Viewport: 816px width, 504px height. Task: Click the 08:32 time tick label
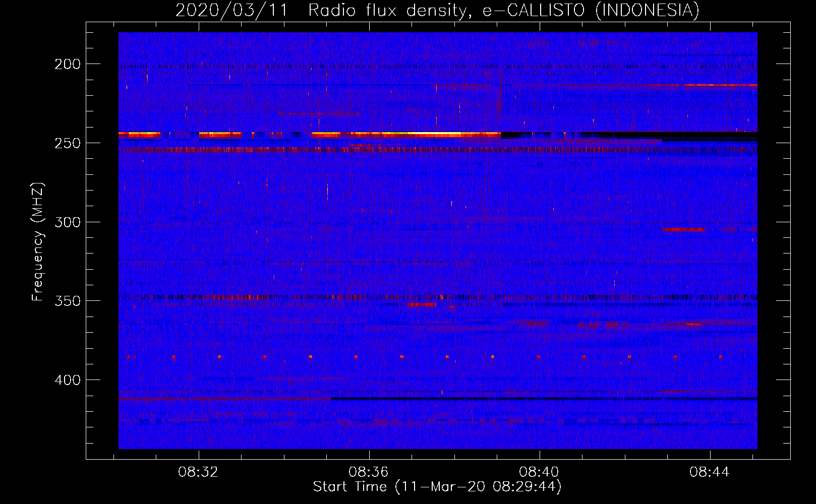coord(198,472)
